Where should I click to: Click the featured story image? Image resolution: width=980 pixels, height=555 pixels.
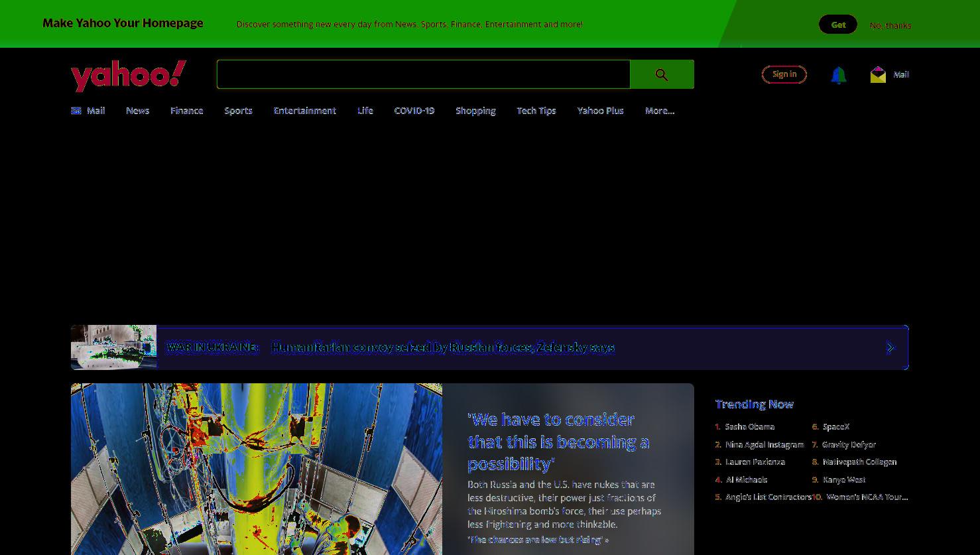point(257,469)
